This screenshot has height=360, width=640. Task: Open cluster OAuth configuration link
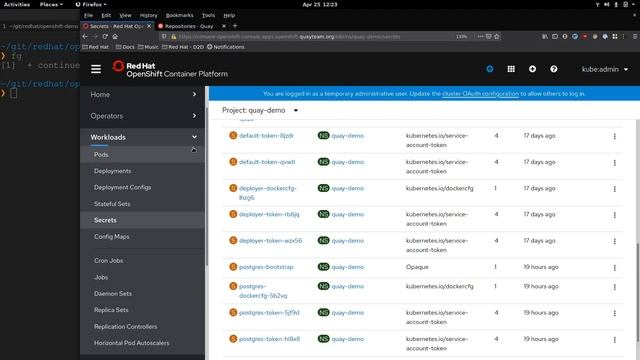[x=480, y=93]
